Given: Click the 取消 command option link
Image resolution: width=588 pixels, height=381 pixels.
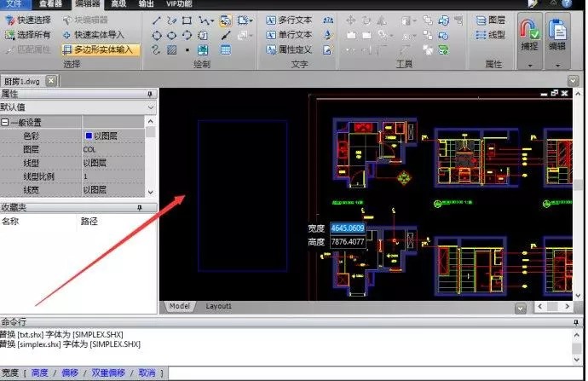Looking at the screenshot, I should [x=147, y=372].
